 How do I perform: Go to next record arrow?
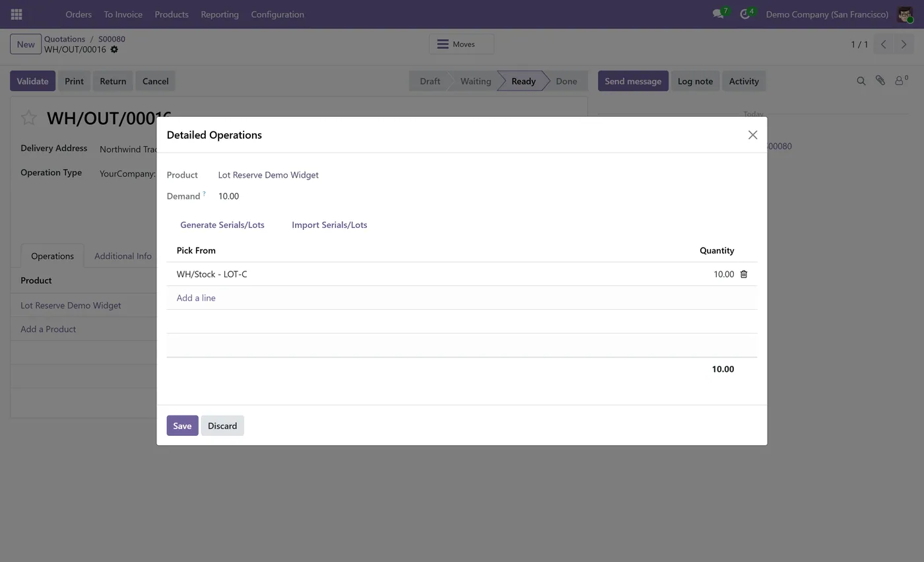[x=904, y=44]
